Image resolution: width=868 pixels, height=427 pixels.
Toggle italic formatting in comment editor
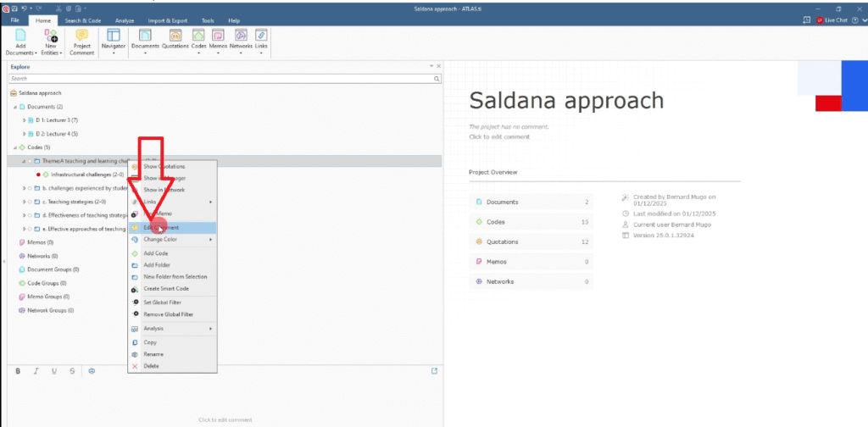point(36,371)
